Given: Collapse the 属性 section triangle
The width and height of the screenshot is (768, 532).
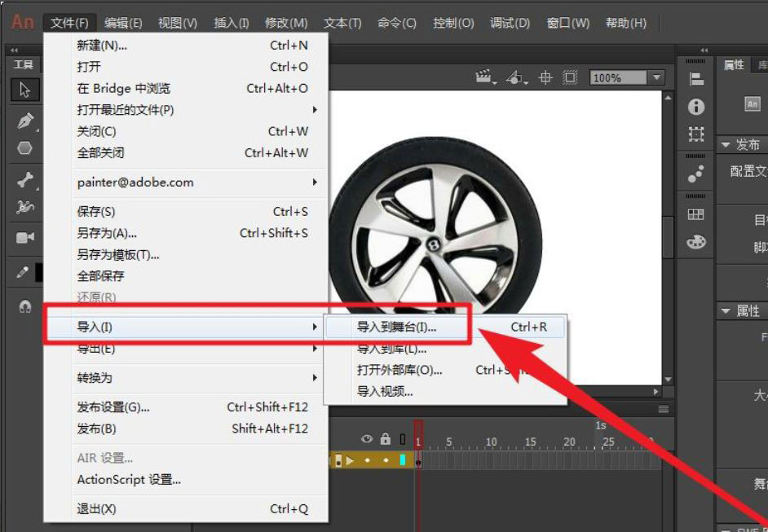Looking at the screenshot, I should click(x=726, y=310).
